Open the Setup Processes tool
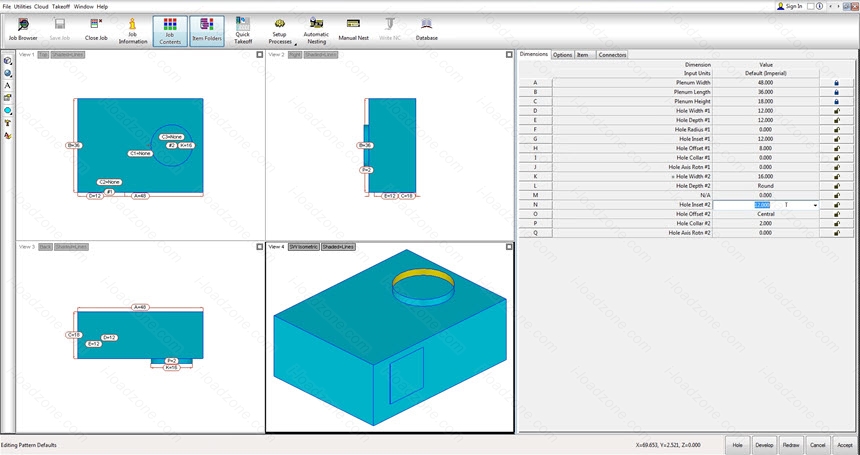 [x=280, y=31]
